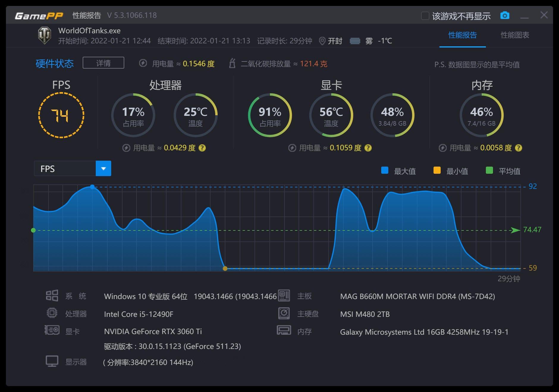559x392 pixels.
Task: Open hardware 详情 details button
Action: [103, 63]
